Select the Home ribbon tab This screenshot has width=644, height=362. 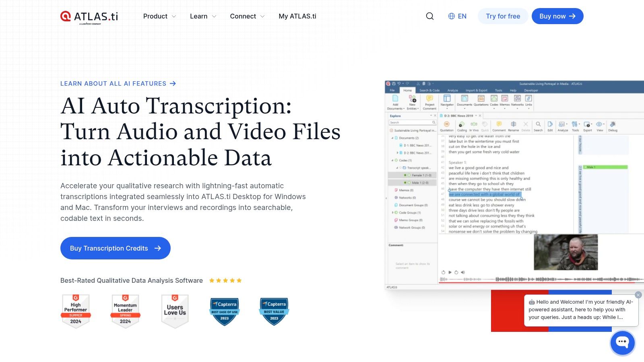(x=408, y=90)
